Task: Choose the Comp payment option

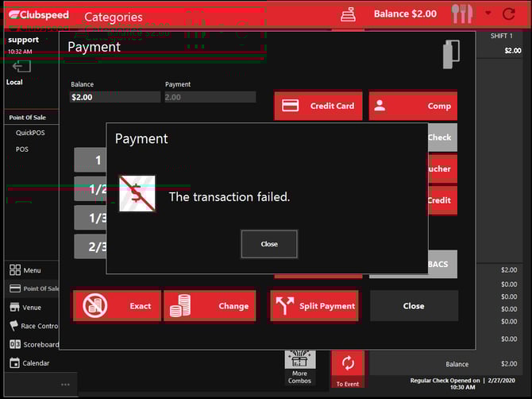Action: tap(413, 106)
